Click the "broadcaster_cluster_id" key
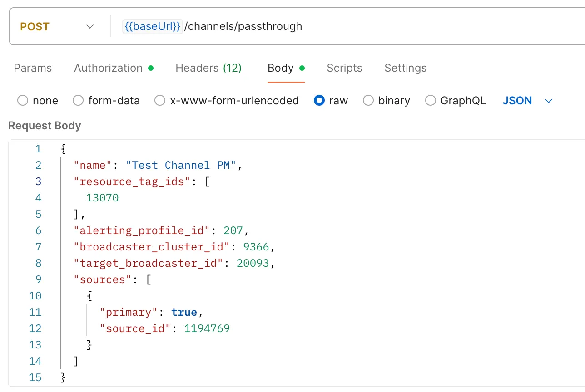The image size is (585, 392). pyautogui.click(x=152, y=247)
